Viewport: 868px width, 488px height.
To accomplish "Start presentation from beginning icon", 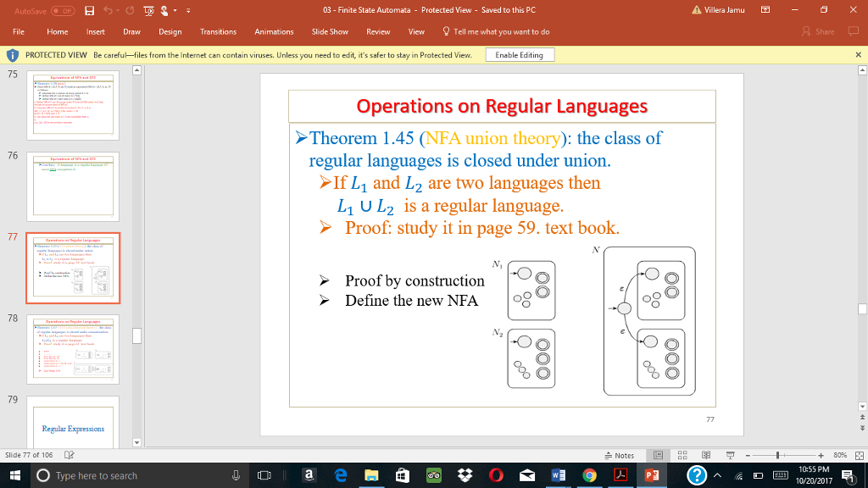I will (148, 10).
